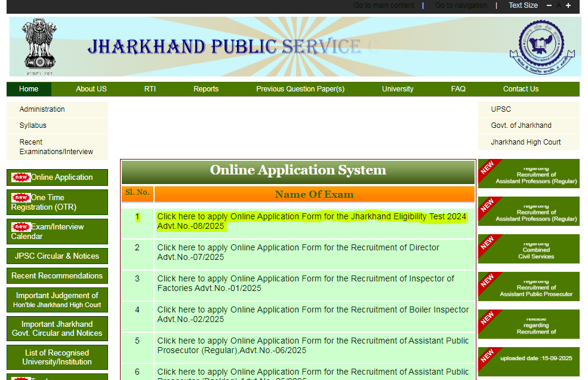Apply for Assistant Public Prosecutor (Regular) Advt.No.-06/2025

point(313,345)
